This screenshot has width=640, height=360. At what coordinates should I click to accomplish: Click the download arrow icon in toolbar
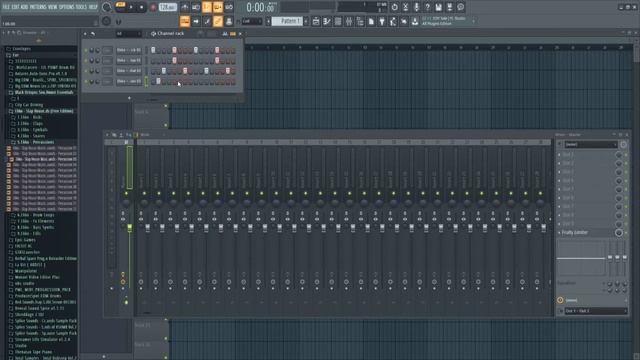pos(415,22)
